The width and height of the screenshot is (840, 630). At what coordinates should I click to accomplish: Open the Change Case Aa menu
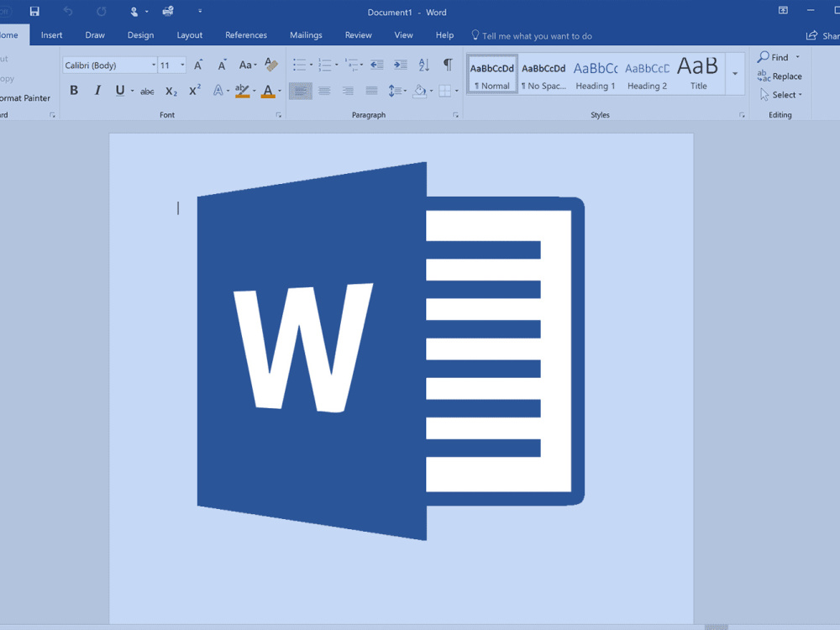[x=248, y=65]
